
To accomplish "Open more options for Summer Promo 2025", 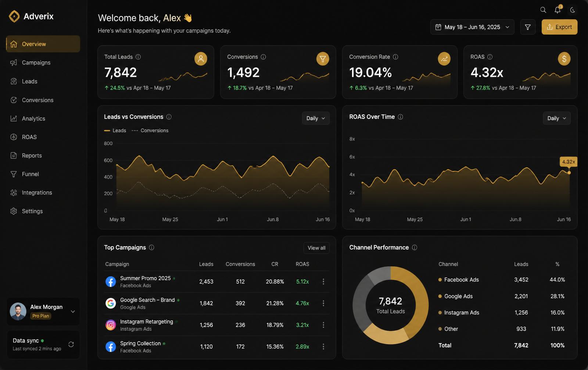I will 323,282.
